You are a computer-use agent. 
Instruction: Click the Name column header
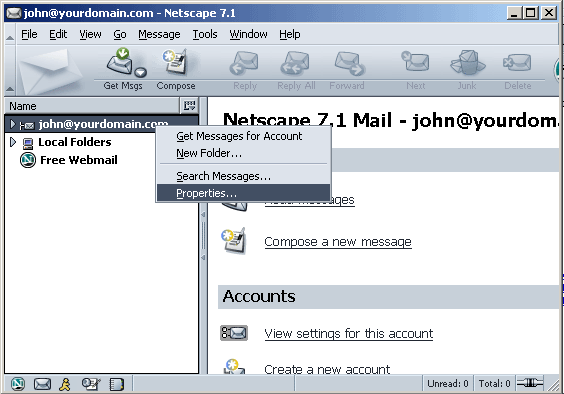pos(92,106)
